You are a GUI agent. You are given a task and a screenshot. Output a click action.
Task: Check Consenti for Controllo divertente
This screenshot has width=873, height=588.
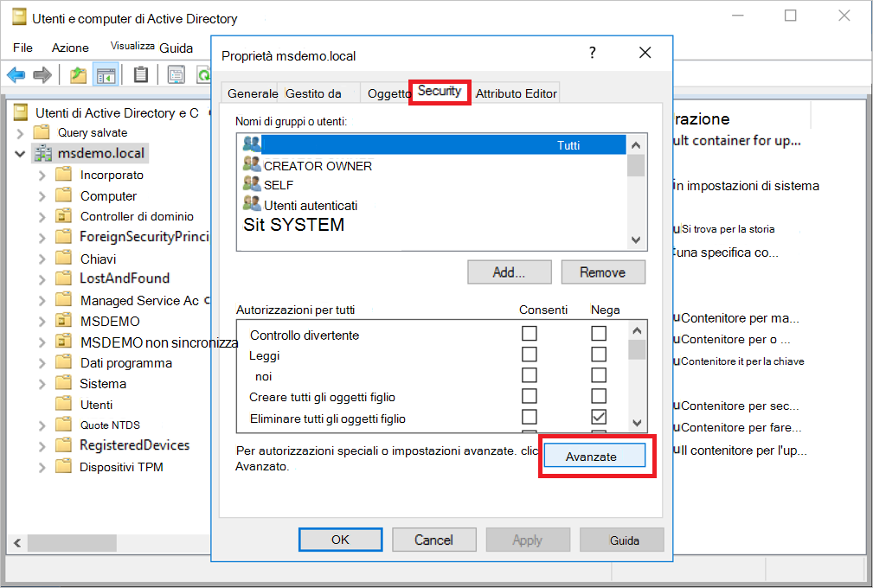pos(529,333)
